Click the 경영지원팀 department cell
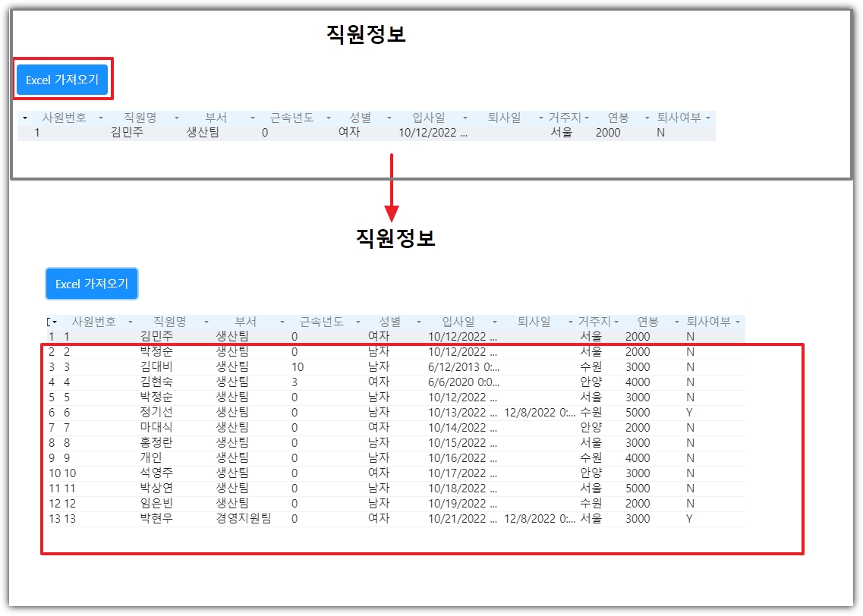 coord(244,519)
